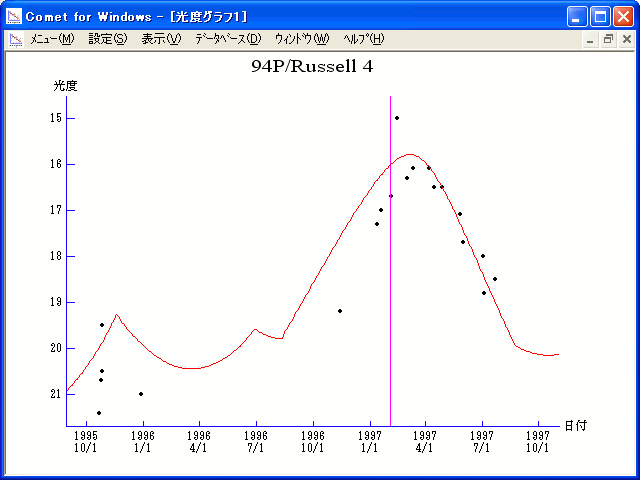Click the y-axis label 20

tap(56, 348)
